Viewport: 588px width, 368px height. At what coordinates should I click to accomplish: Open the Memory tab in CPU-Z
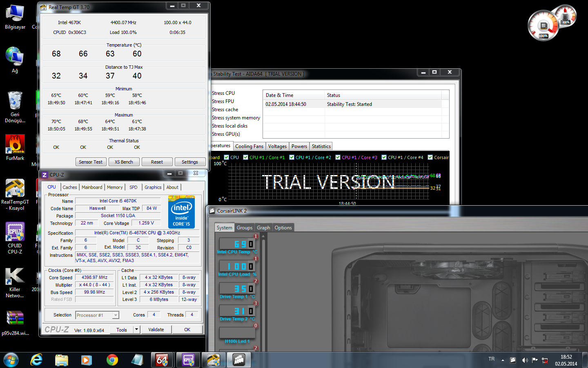[x=115, y=187]
